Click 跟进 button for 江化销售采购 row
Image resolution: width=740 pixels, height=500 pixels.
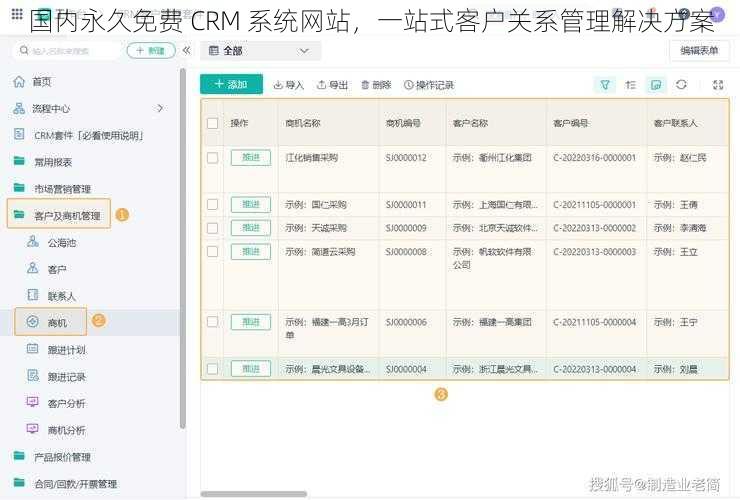251,158
